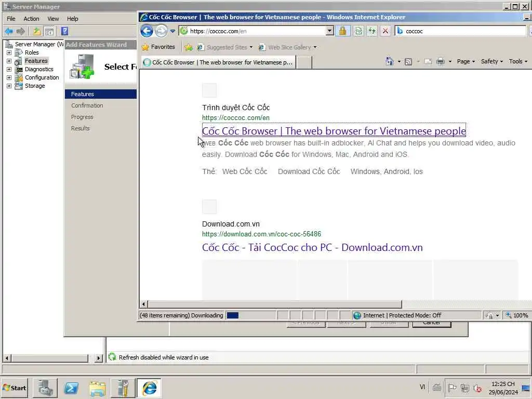Click Show/Hide console tree icon

click(x=49, y=32)
